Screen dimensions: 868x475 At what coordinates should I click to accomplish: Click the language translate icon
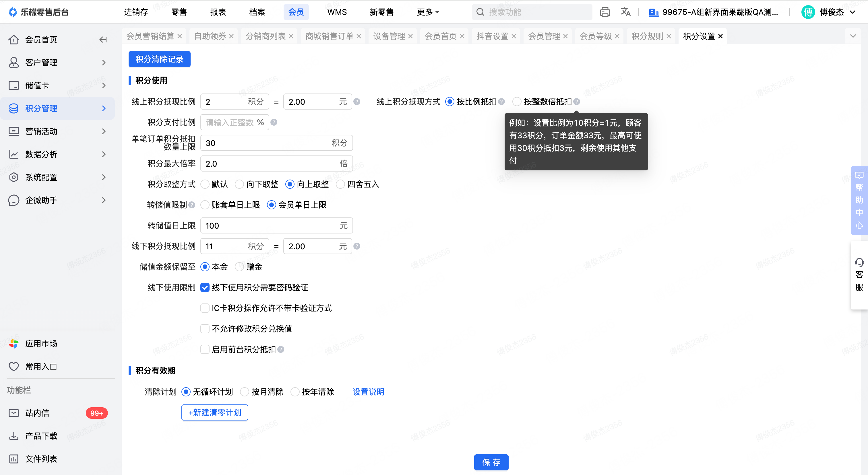click(625, 12)
